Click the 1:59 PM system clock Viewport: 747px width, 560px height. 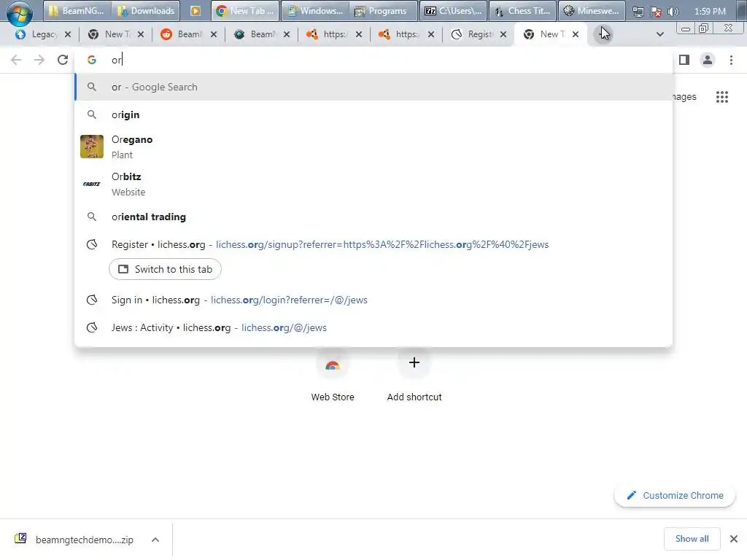coord(710,12)
